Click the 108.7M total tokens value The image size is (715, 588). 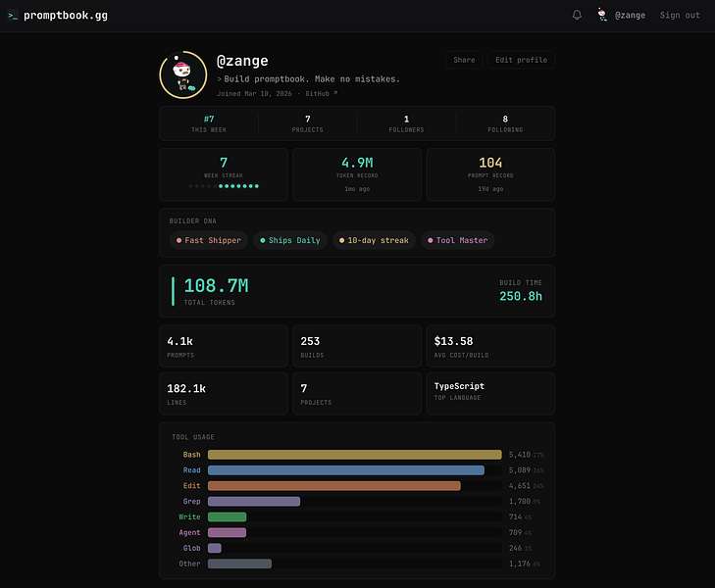click(x=216, y=285)
